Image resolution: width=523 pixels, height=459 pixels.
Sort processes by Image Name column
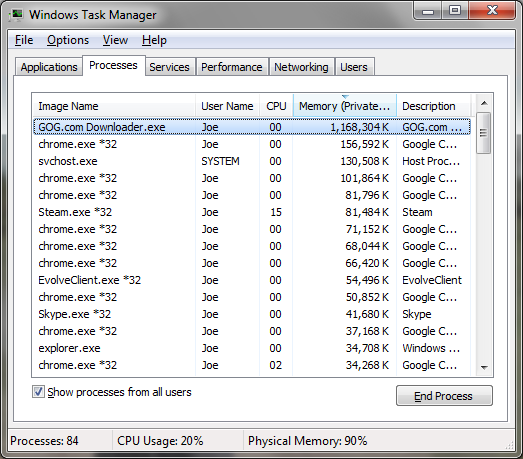114,106
